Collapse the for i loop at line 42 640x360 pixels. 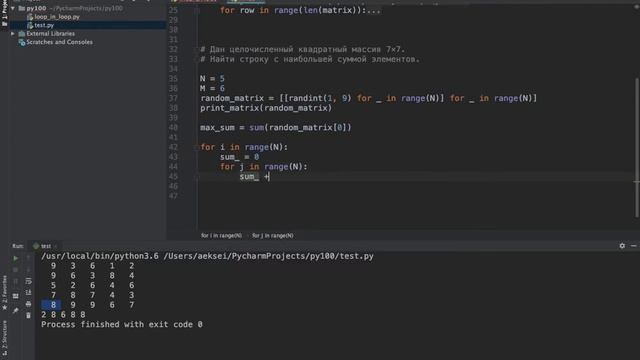click(x=197, y=147)
